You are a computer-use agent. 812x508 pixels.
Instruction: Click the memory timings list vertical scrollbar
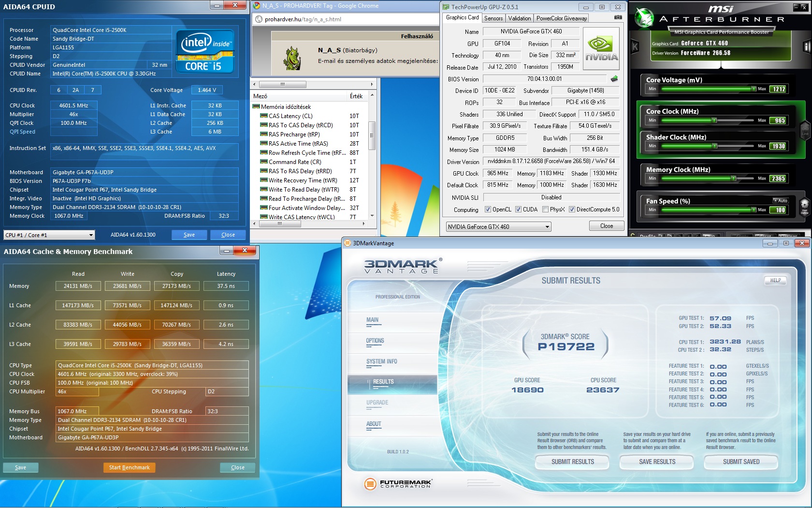pos(372,154)
